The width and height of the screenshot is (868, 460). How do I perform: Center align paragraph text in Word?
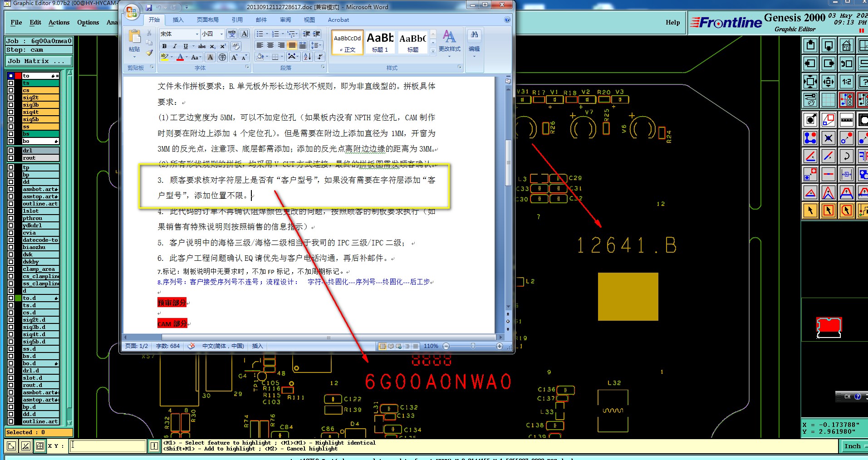coord(270,45)
